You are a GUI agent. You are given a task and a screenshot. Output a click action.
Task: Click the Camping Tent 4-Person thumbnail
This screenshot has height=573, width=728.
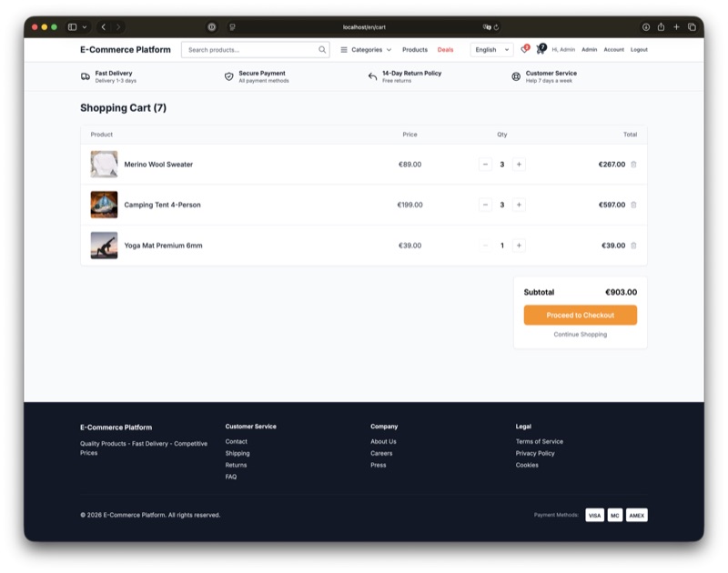click(104, 205)
